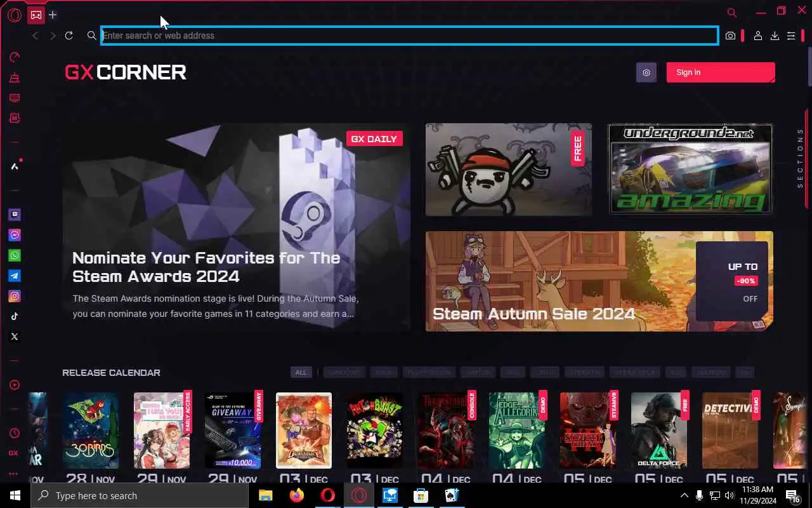
Task: Open X (Twitter) in the sidebar
Action: pyautogui.click(x=15, y=337)
